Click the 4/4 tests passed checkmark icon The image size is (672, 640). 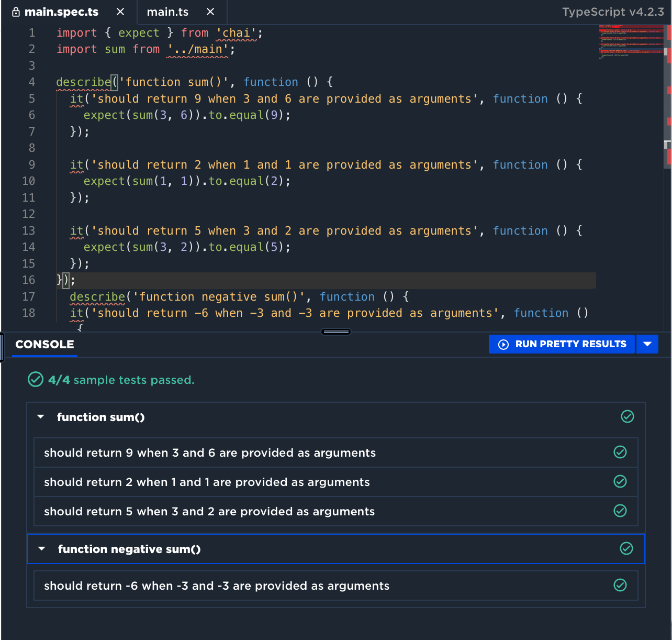[x=35, y=379]
